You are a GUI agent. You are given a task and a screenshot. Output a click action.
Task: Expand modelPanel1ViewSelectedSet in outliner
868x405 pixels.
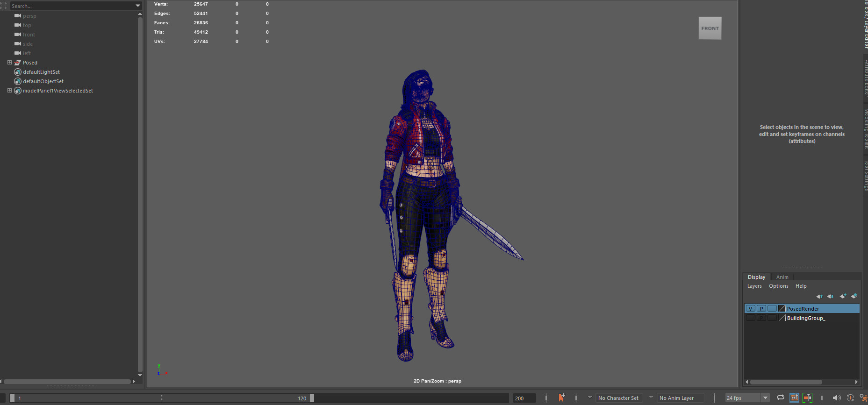9,91
